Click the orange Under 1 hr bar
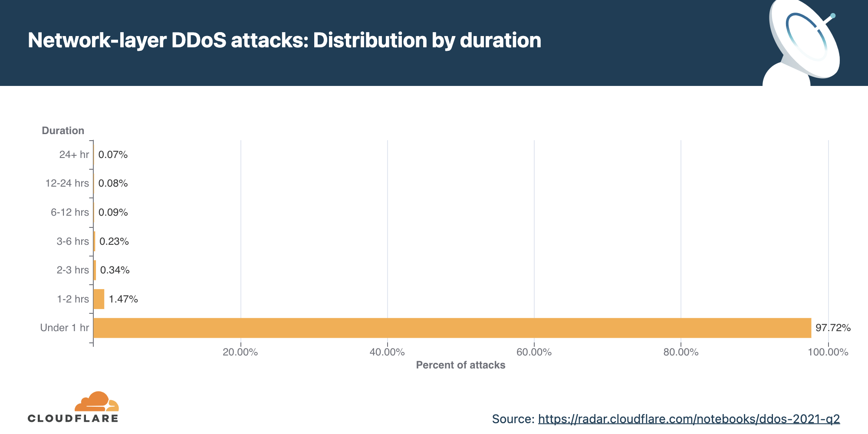 [452, 328]
